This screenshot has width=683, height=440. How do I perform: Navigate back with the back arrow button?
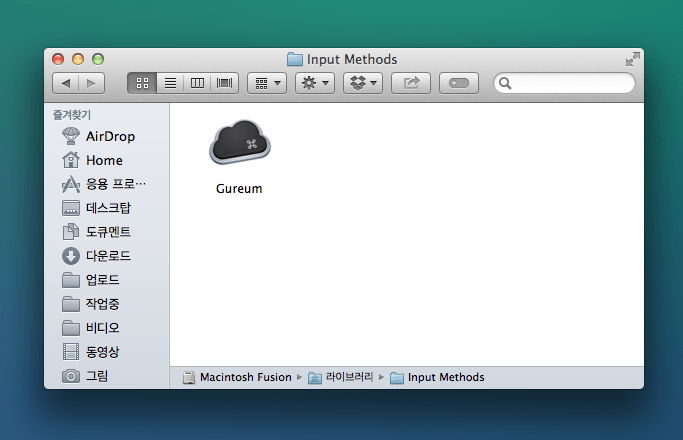66,83
